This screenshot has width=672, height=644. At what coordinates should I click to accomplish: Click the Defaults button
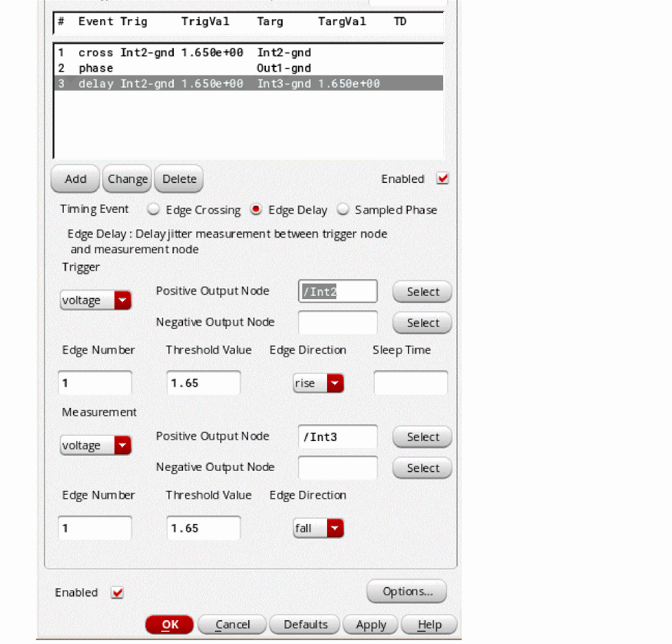[x=305, y=624]
